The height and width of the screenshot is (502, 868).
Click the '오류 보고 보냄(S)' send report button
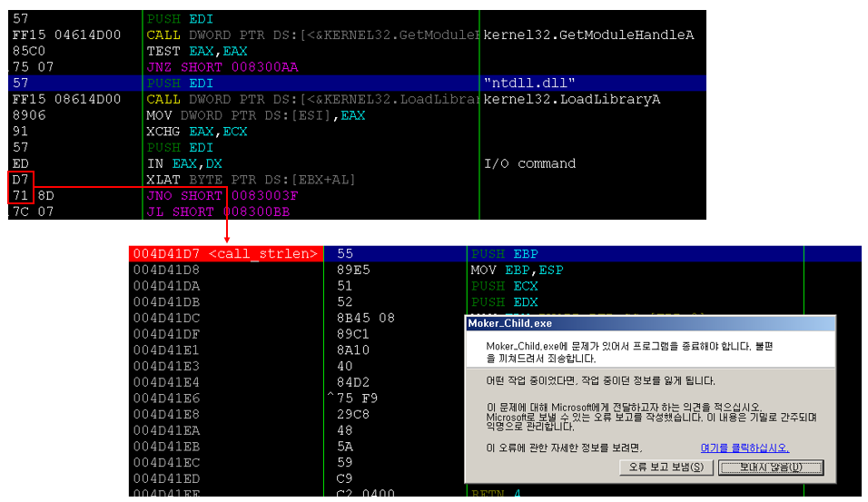coord(666,468)
